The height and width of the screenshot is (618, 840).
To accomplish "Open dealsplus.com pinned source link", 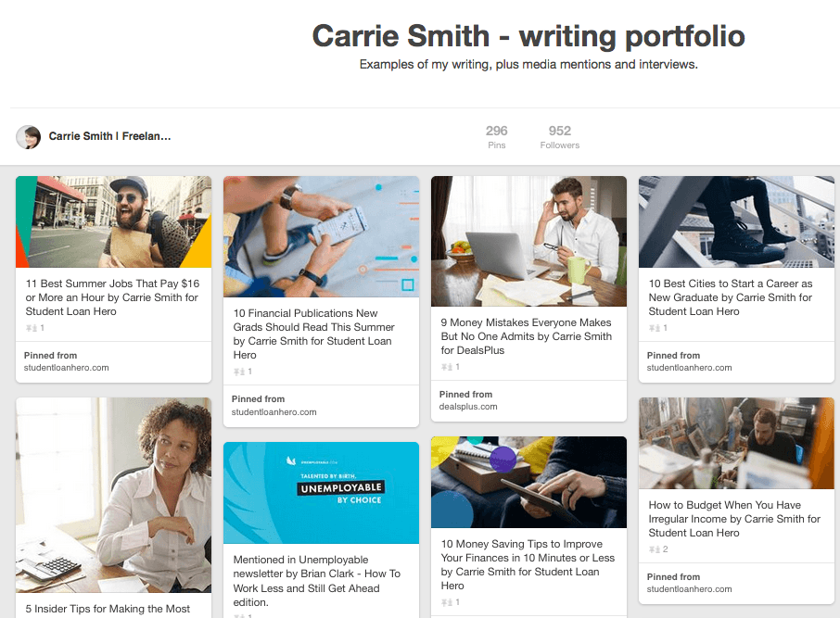I will [468, 407].
